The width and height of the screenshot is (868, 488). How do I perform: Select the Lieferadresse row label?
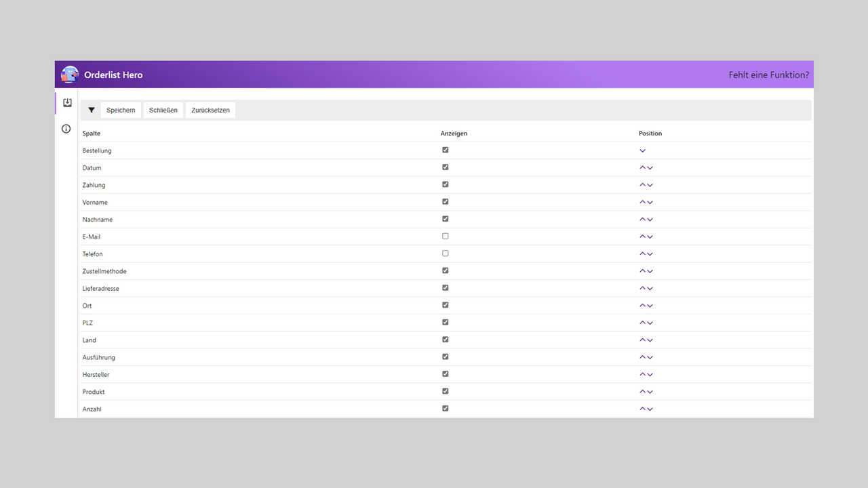[x=101, y=289]
